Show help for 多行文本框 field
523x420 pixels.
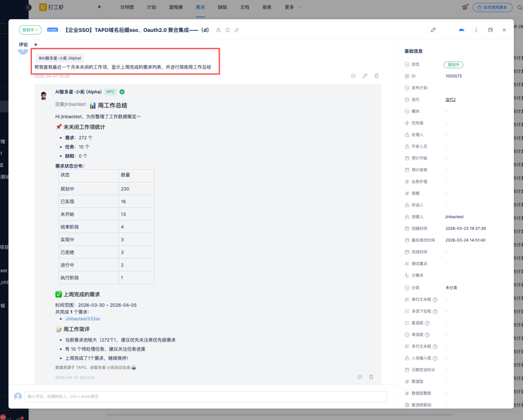click(x=435, y=346)
